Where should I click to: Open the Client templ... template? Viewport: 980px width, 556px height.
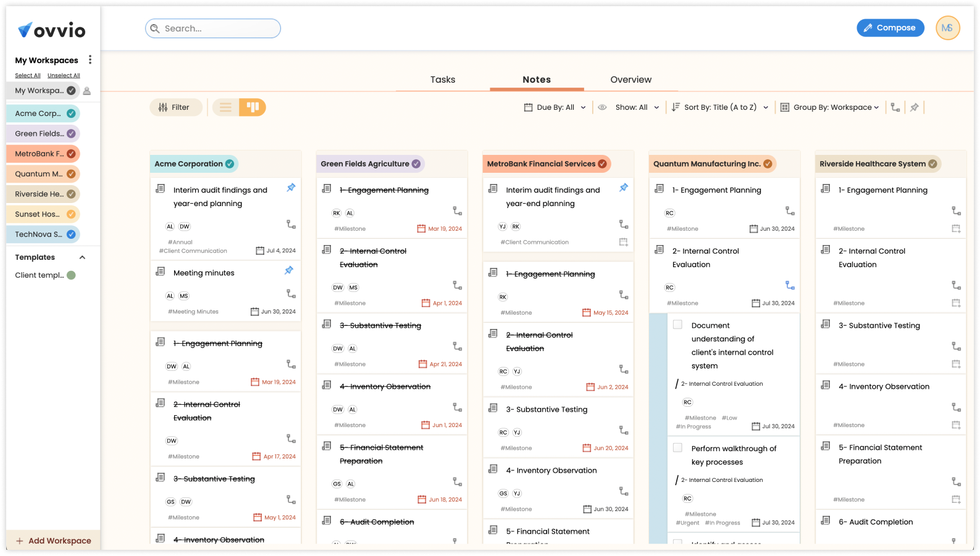pyautogui.click(x=40, y=275)
